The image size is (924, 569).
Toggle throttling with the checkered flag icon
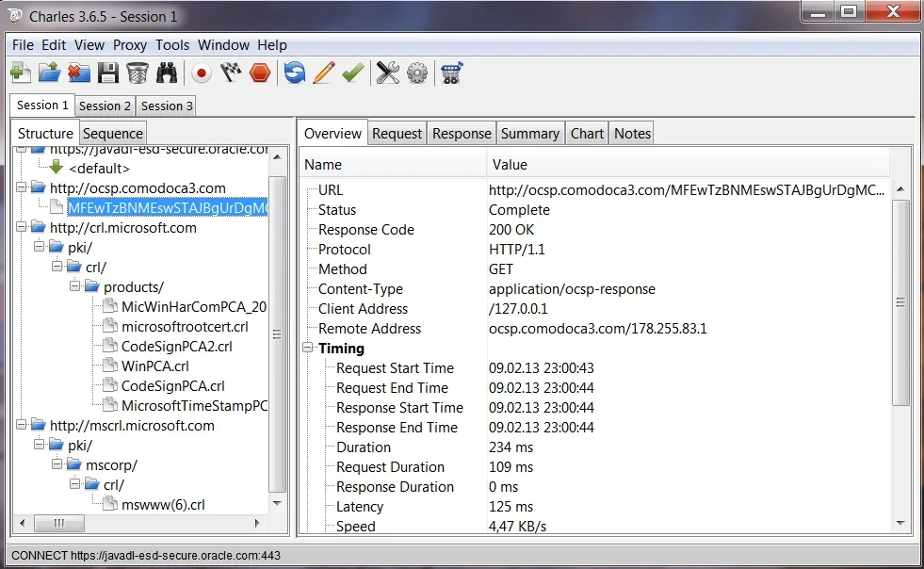(x=231, y=73)
